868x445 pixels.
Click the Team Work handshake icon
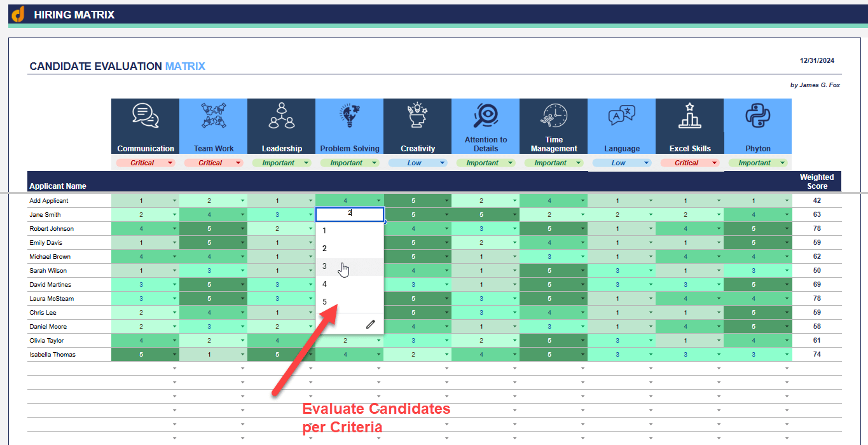coord(214,116)
